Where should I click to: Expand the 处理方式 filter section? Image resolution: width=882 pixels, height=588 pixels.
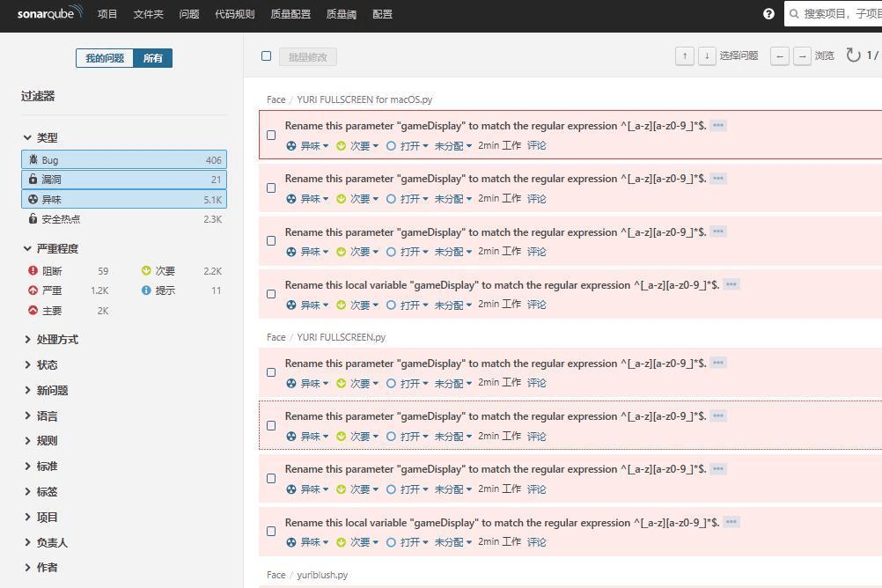pos(51,339)
